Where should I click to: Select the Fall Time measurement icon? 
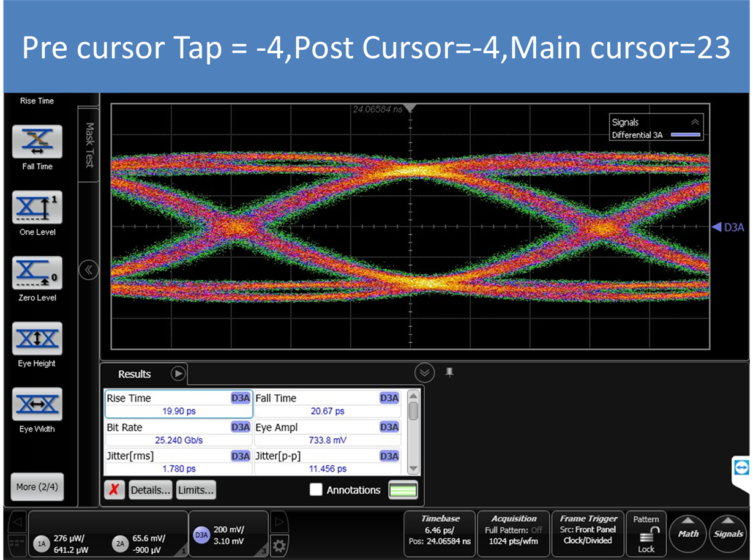coord(37,141)
